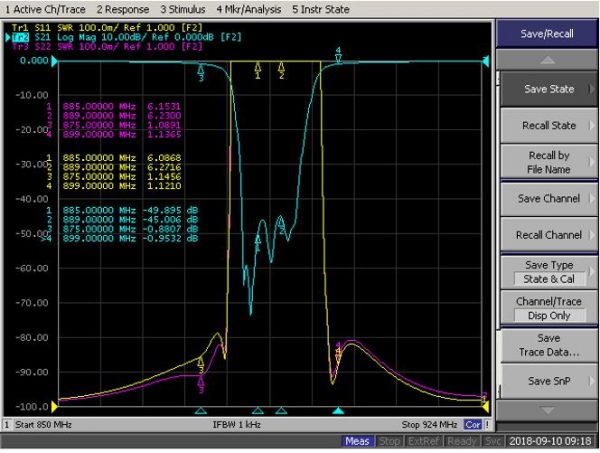Click the date and time display

pyautogui.click(x=550, y=441)
